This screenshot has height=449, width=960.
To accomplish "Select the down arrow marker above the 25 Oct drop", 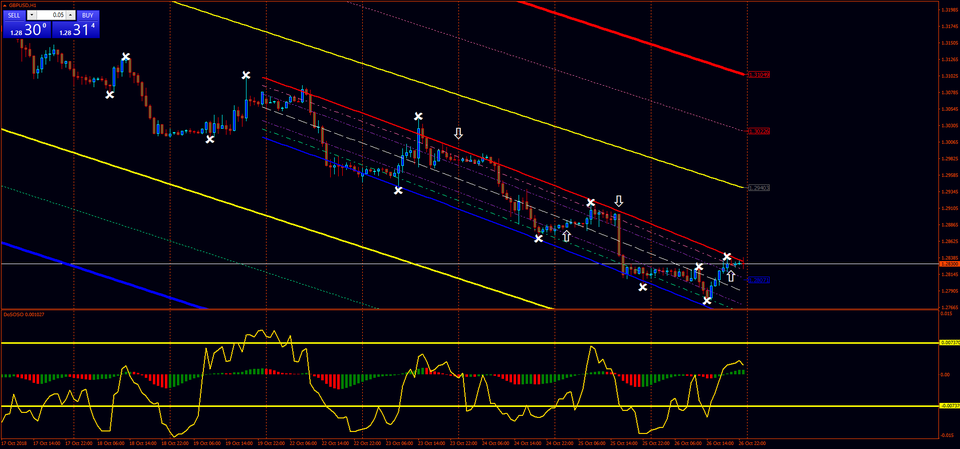I will tap(619, 201).
